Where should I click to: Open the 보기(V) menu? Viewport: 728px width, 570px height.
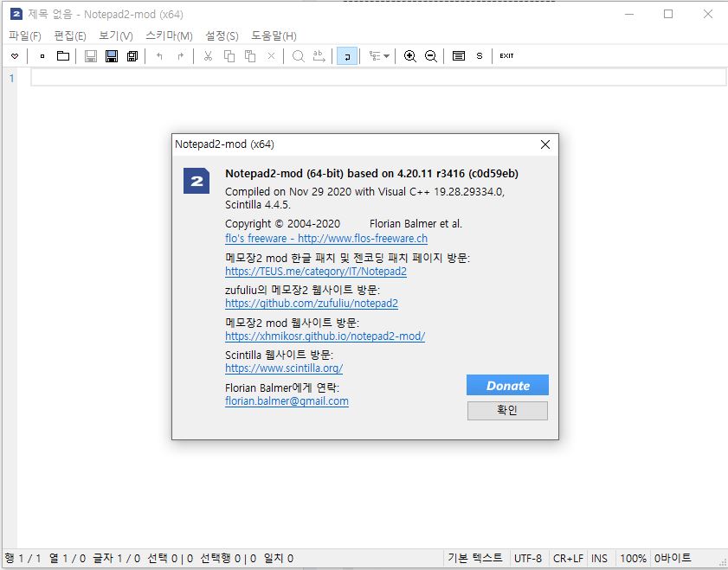(x=116, y=35)
